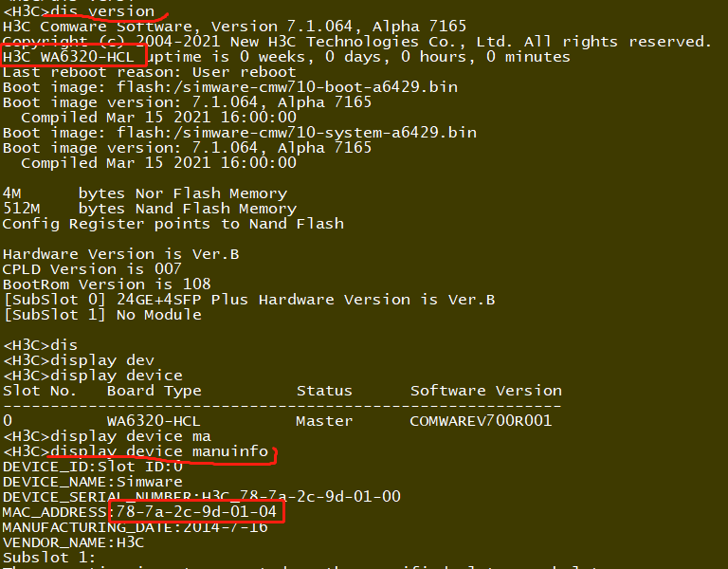
Task: Click the 'Last reboot reason: User reboot' line
Action: click(x=149, y=72)
